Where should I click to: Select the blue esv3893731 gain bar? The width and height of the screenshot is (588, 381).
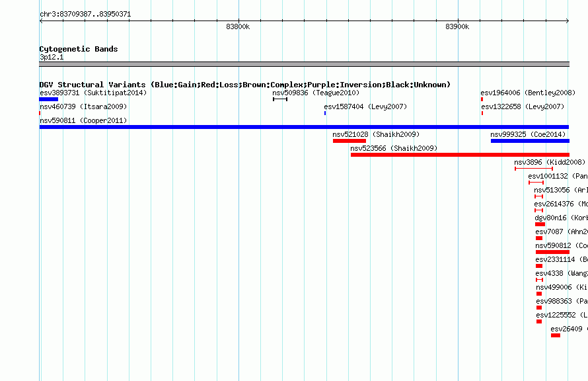49,99
